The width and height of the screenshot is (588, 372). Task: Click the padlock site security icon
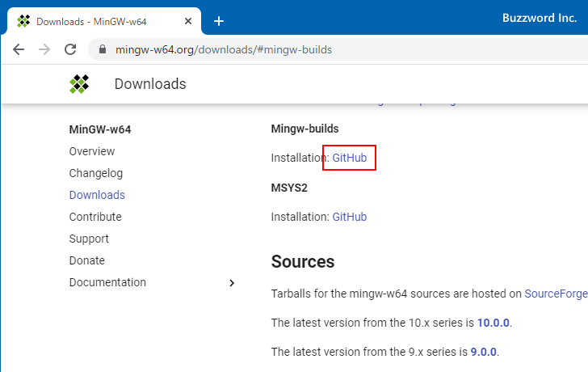102,50
